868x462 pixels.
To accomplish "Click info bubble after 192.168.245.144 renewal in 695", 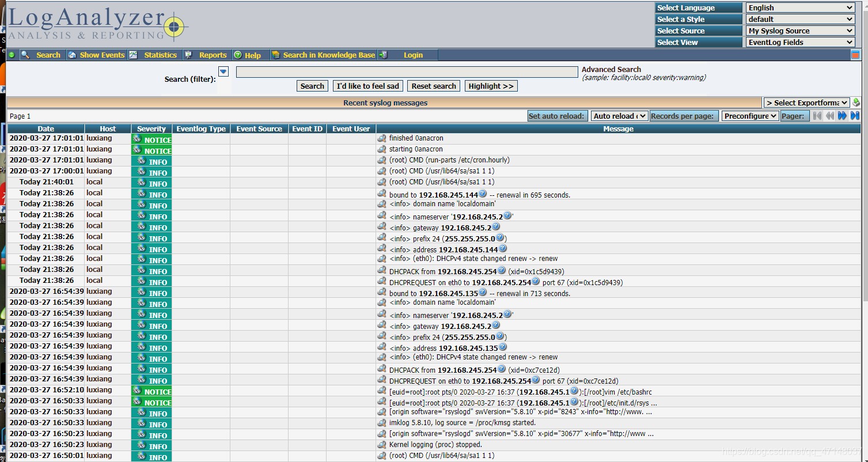I will click(x=483, y=194).
